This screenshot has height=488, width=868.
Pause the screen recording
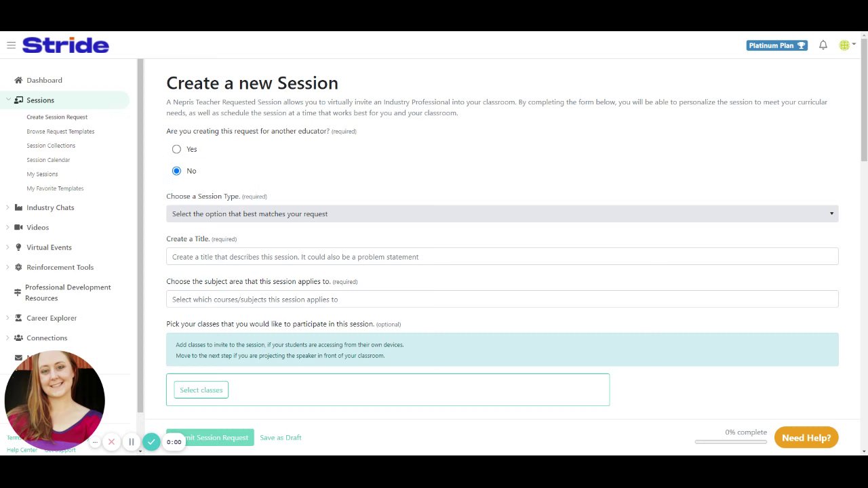point(132,442)
